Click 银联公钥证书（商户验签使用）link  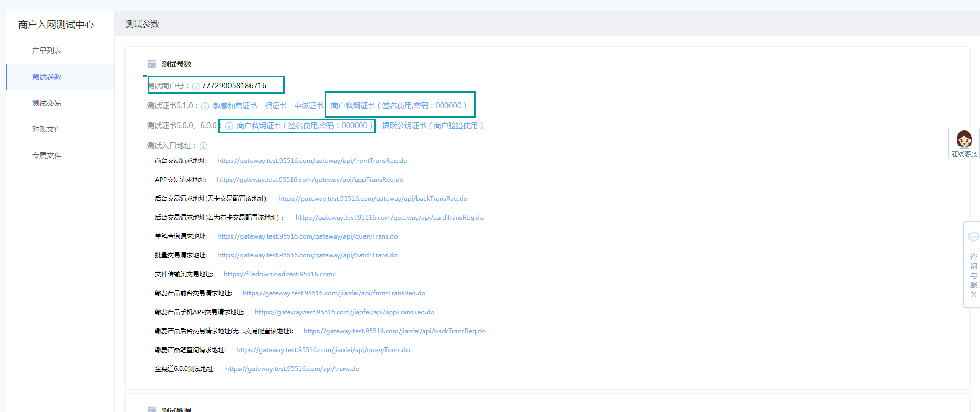pos(433,126)
